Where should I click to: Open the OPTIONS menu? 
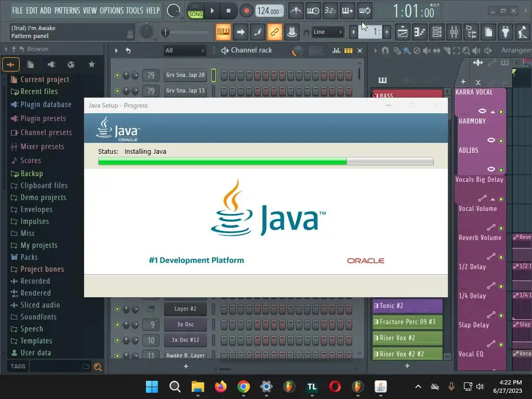112,10
